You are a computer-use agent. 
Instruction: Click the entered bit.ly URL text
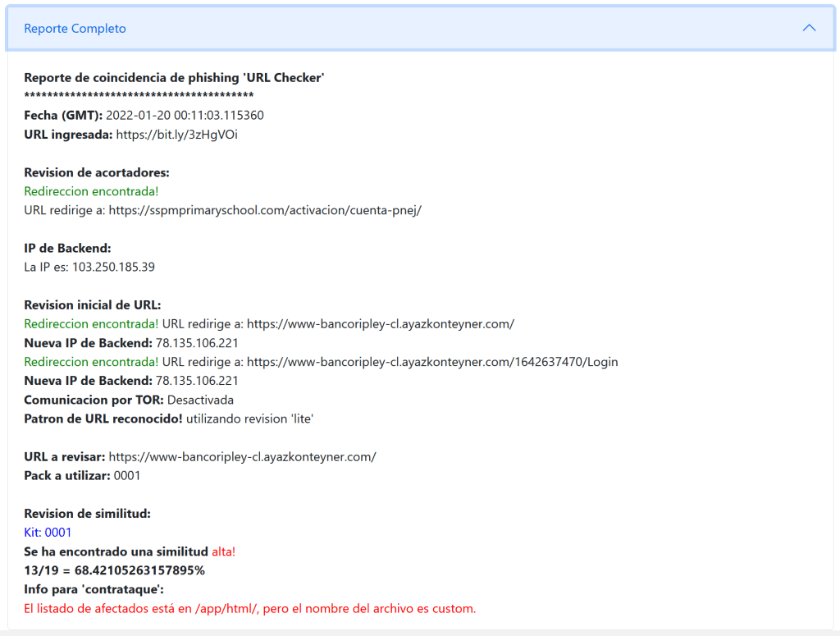(x=176, y=135)
